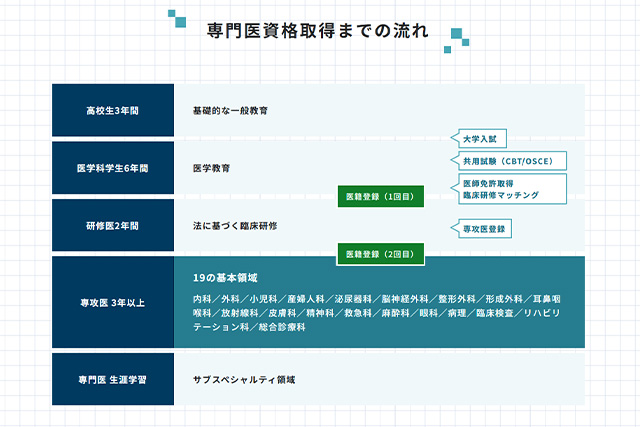Click the teal squares right of the title
Image resolution: width=640 pixels, height=427 pixels.
pyautogui.click(x=457, y=38)
